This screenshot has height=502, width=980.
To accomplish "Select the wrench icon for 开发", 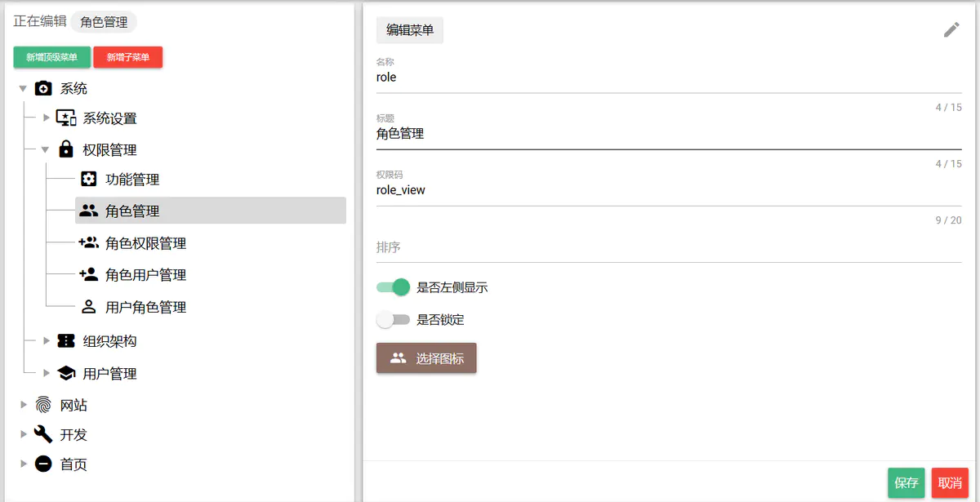I will point(42,434).
